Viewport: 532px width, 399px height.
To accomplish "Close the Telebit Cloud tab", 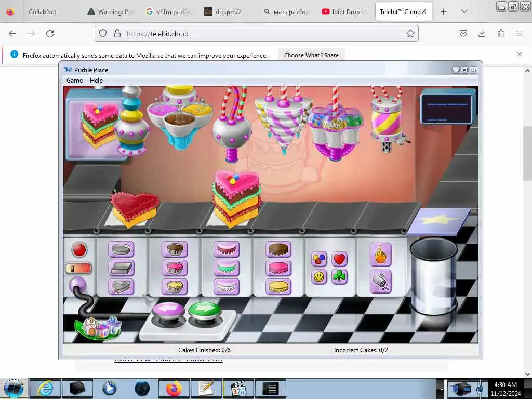I will 424,11.
